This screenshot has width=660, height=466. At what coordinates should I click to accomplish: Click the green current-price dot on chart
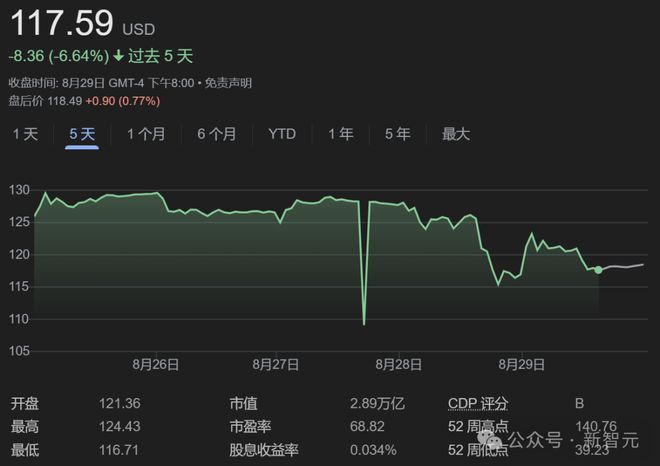click(598, 270)
